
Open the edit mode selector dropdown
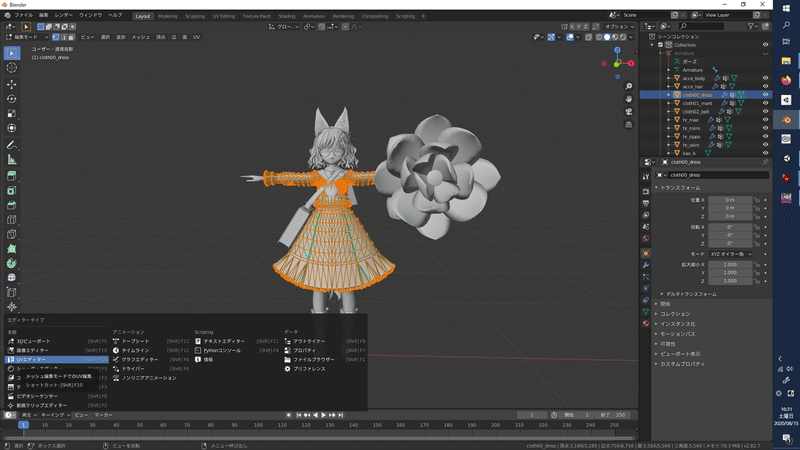click(25, 36)
